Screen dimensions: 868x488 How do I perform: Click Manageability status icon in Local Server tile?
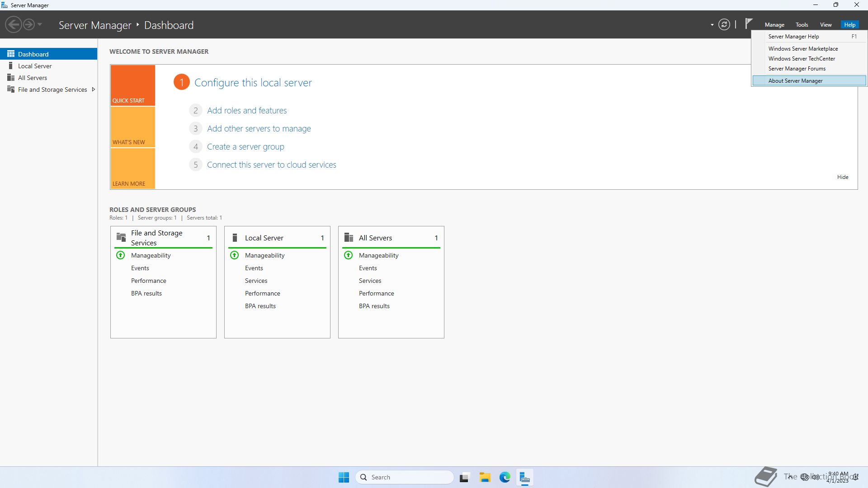pos(235,255)
